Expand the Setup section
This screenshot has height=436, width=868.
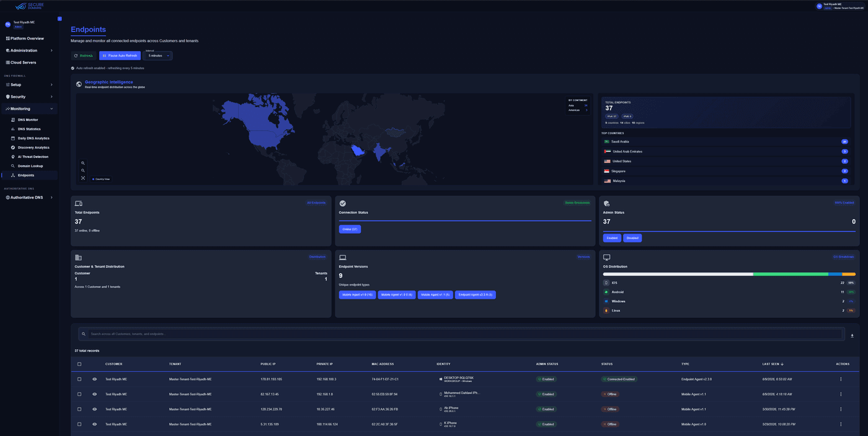click(x=29, y=84)
